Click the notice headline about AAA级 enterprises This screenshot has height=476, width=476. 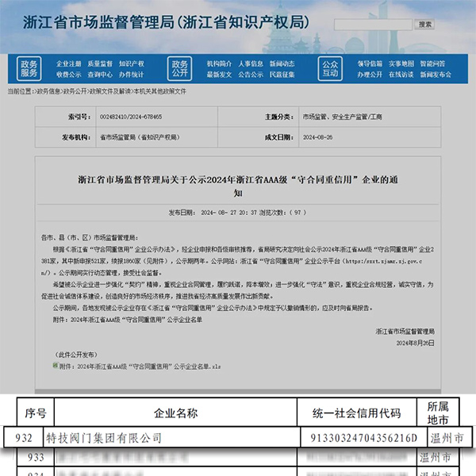(x=238, y=186)
